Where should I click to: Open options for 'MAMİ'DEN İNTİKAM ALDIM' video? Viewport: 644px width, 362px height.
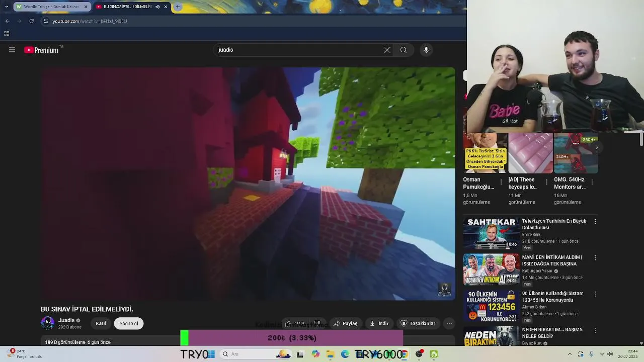coord(595,257)
